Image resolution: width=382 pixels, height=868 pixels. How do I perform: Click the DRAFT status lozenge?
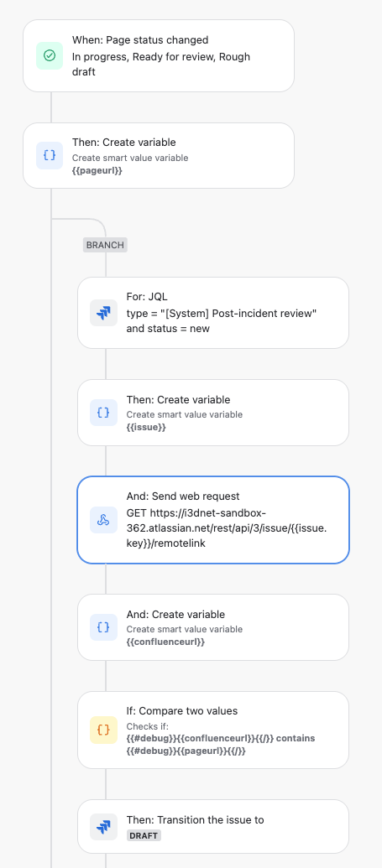[x=144, y=836]
